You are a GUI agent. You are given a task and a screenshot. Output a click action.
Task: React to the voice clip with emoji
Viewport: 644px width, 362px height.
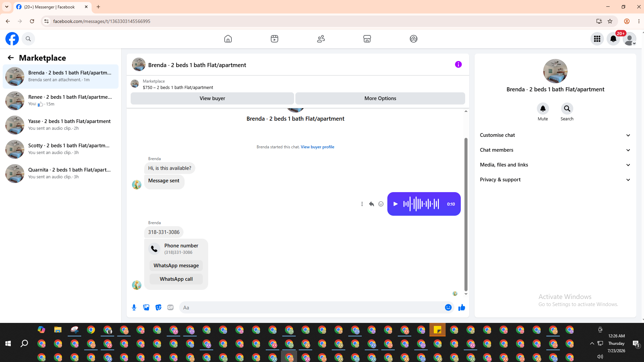pos(381,204)
